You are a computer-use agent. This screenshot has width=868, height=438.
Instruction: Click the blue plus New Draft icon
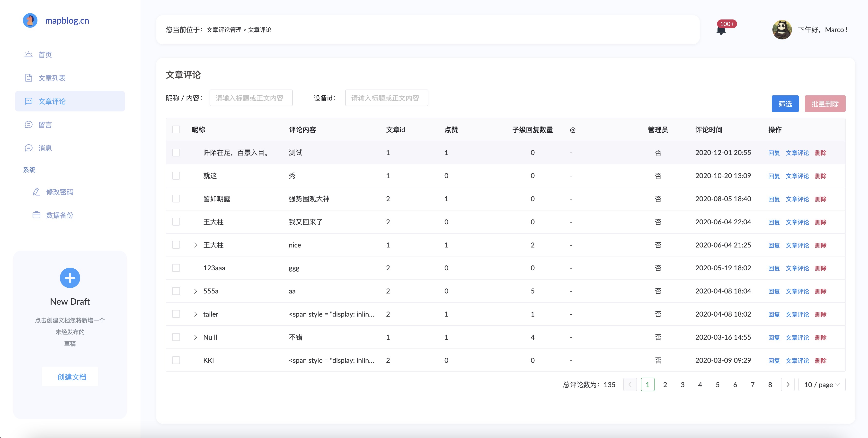[x=70, y=278]
